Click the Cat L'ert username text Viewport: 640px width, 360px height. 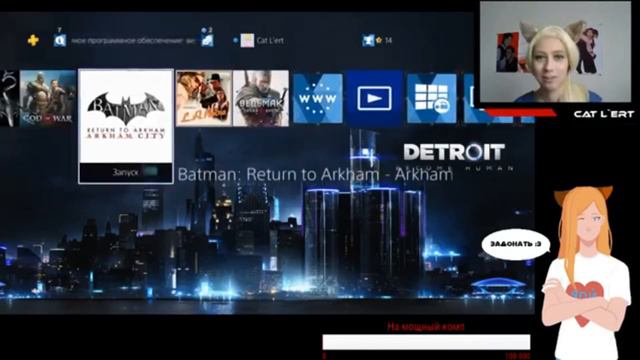[270, 40]
